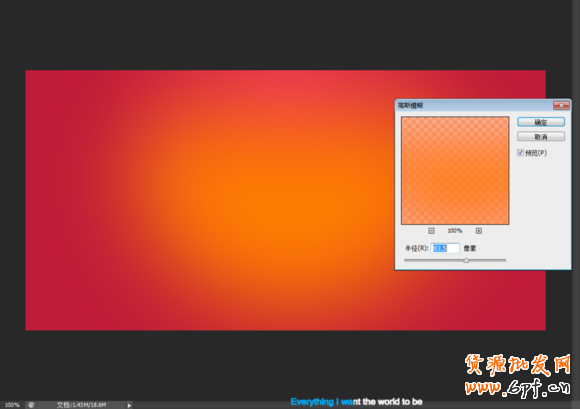Confirm the blur with the 确定 button

click(541, 122)
